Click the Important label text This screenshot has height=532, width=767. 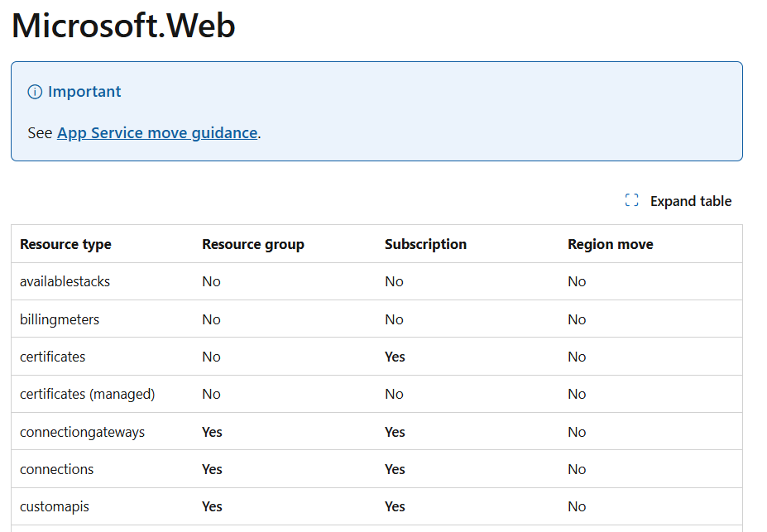[x=84, y=92]
